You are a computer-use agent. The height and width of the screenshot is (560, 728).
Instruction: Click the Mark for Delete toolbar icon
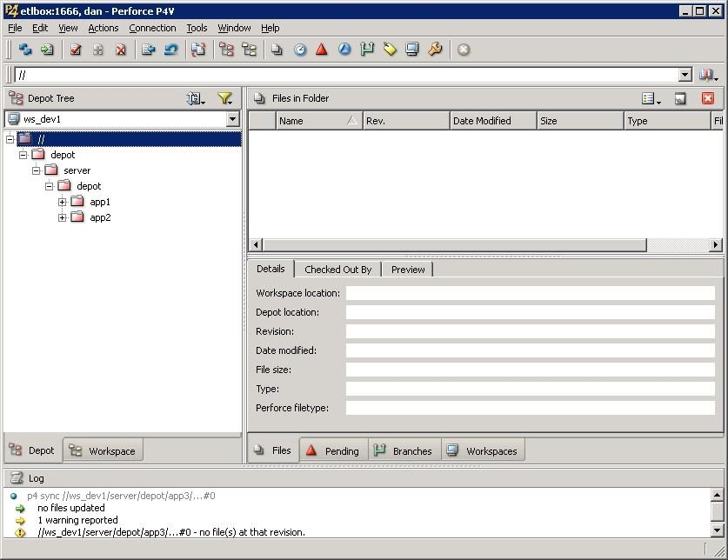click(x=121, y=50)
